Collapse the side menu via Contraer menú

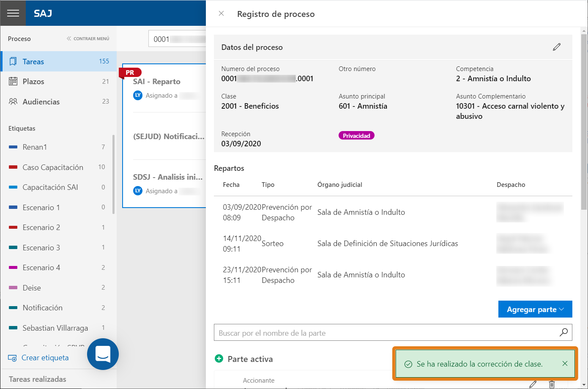pos(88,38)
